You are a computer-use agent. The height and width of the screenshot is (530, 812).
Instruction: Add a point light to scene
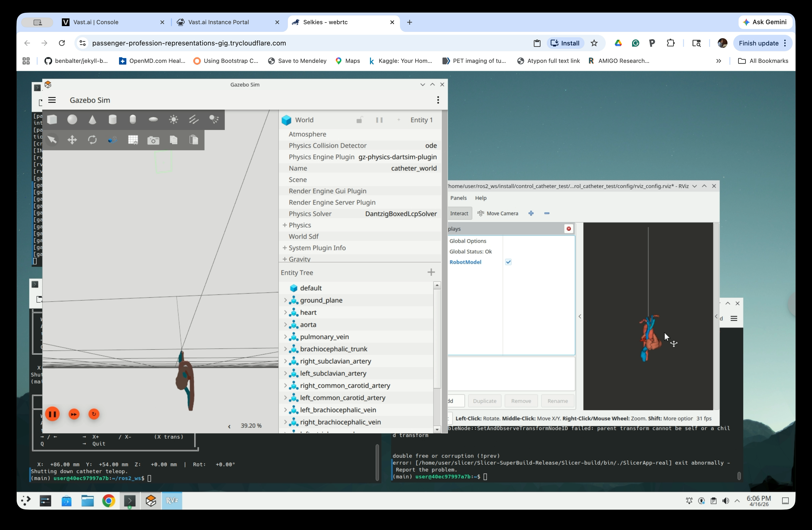click(x=174, y=119)
